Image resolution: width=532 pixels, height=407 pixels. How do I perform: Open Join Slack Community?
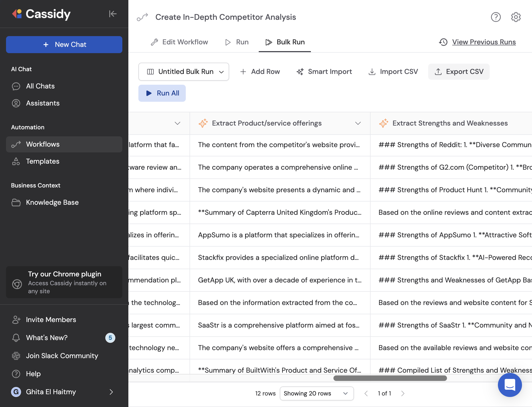coord(64,356)
